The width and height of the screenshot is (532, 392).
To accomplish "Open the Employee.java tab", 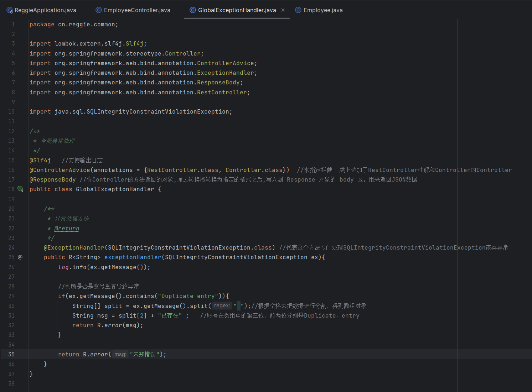I will 319,10.
